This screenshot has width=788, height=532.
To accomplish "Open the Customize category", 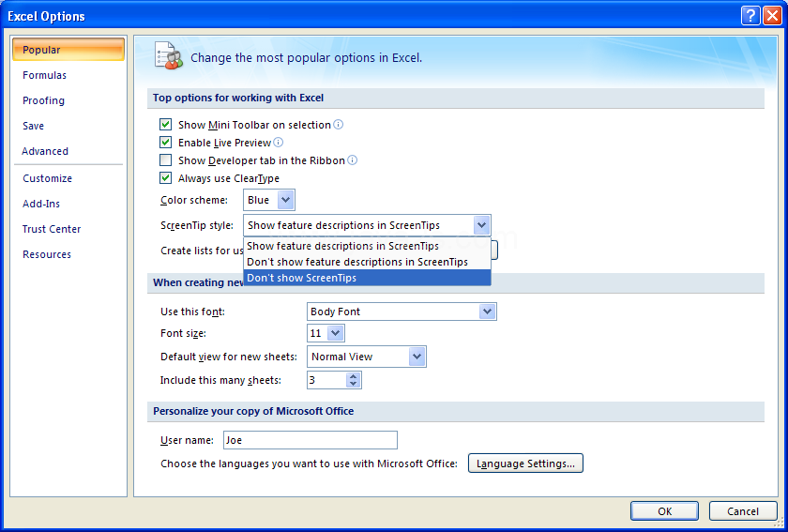I will tap(47, 178).
